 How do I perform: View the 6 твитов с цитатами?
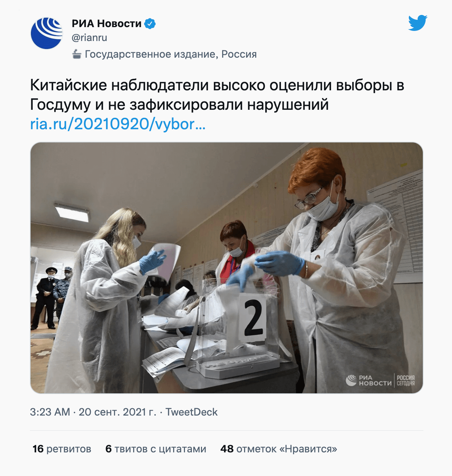[x=156, y=449]
